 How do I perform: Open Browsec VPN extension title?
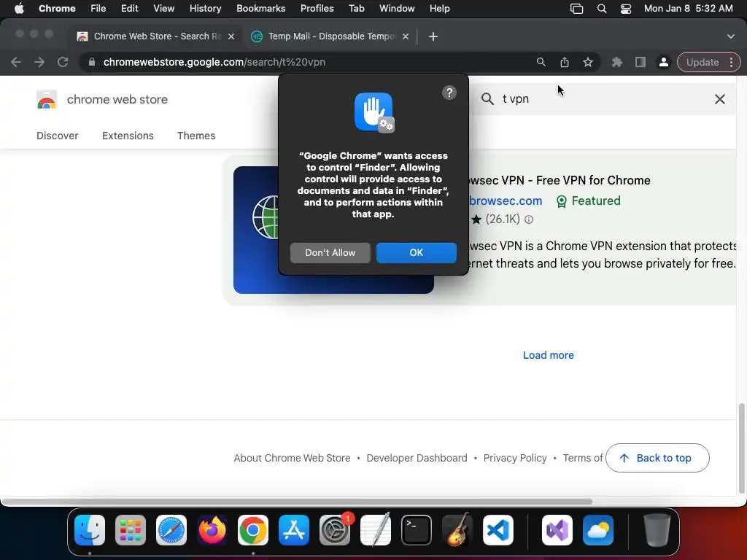pyautogui.click(x=560, y=181)
